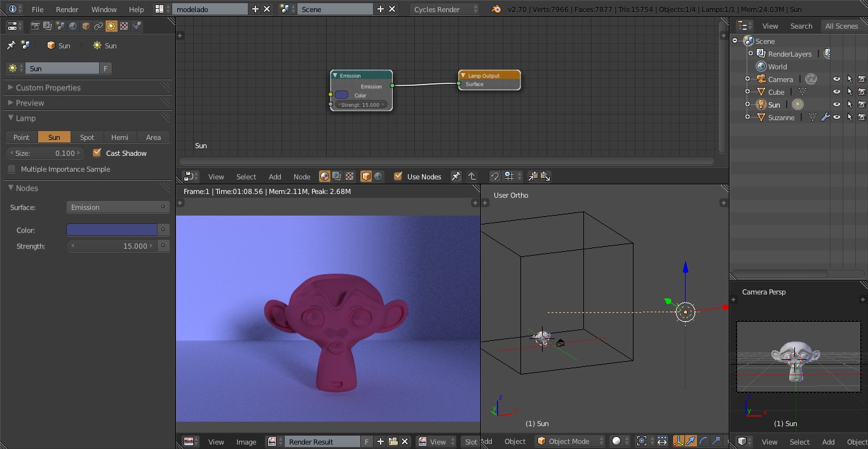Open the World properties tab globe icon

pyautogui.click(x=73, y=26)
